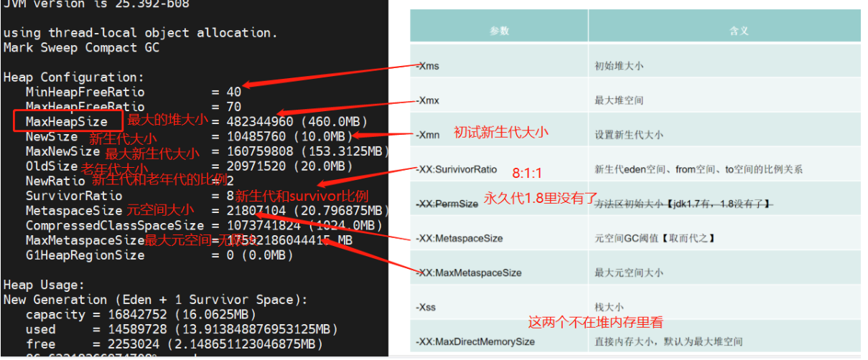Click the -Xmn parameter in the table
The image size is (868, 360).
429,135
